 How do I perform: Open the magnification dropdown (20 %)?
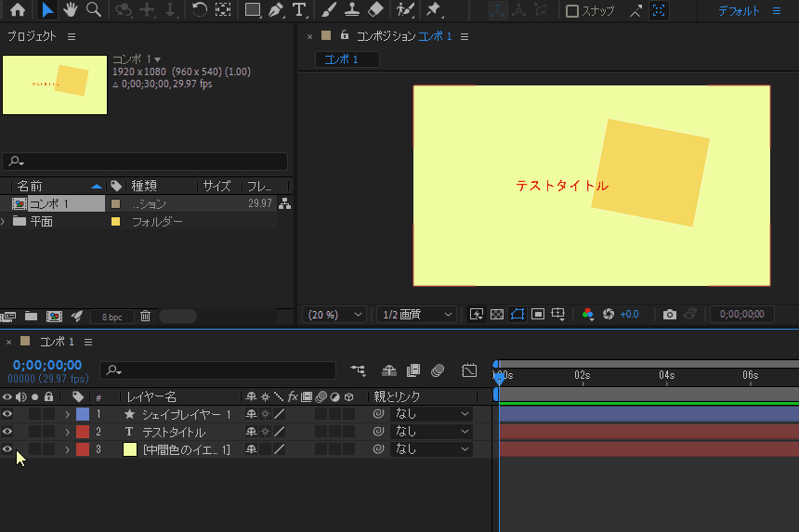(x=334, y=315)
